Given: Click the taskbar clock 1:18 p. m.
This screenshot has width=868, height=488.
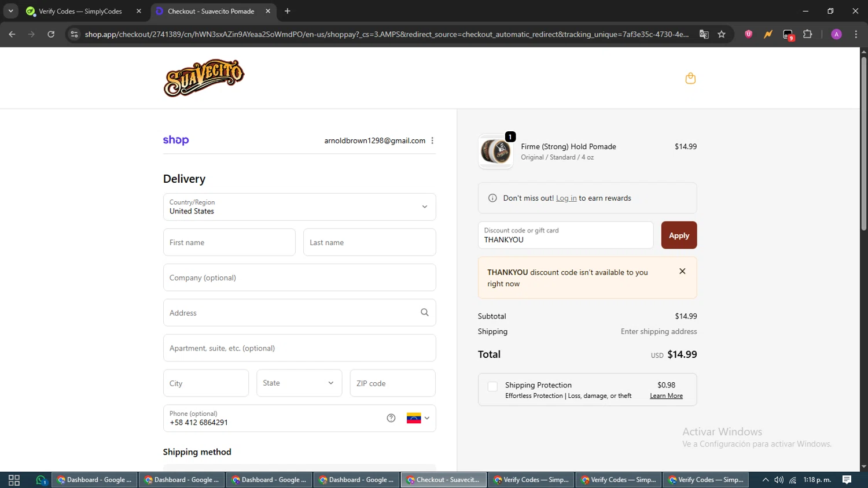Looking at the screenshot, I should (x=817, y=480).
